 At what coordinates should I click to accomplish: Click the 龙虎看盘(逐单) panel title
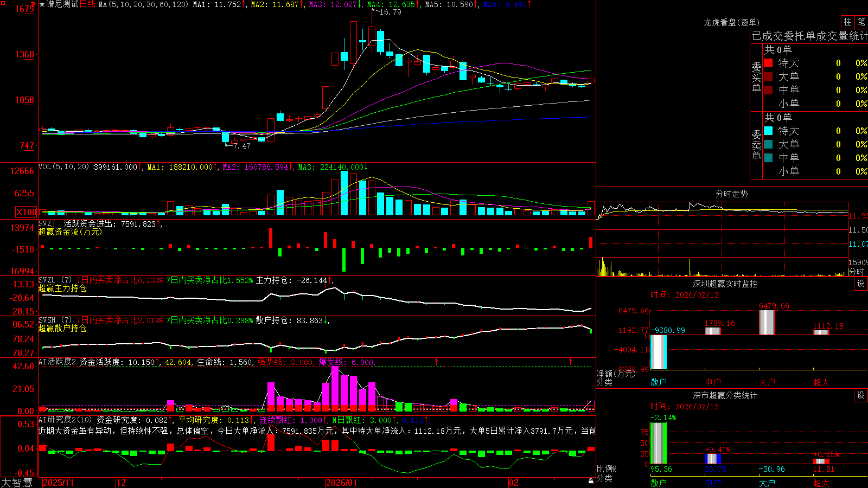(731, 22)
